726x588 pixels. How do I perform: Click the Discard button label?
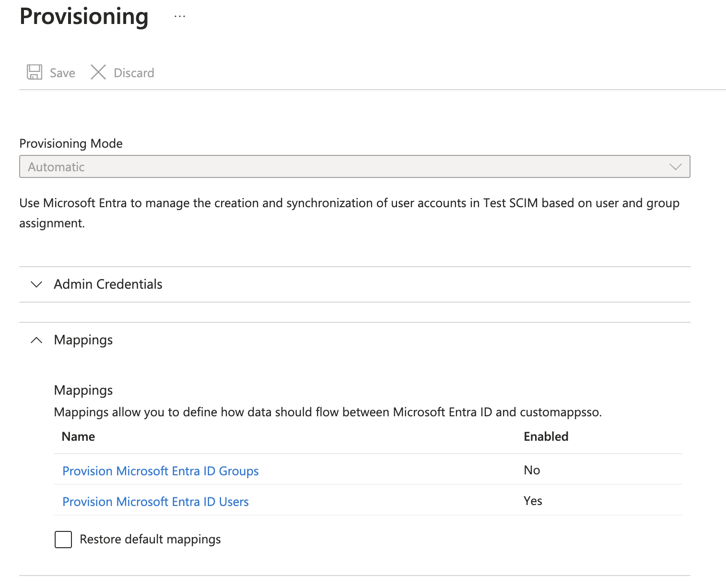click(134, 73)
